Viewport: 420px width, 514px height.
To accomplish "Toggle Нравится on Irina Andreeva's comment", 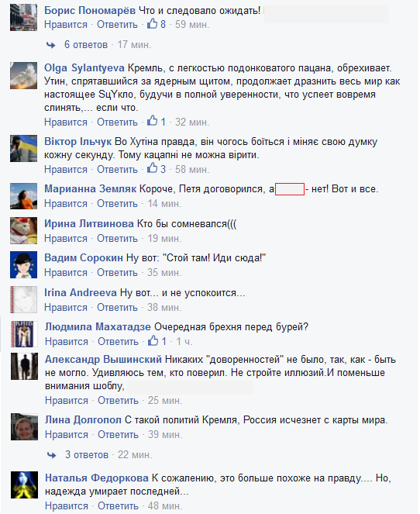I will 66,308.
